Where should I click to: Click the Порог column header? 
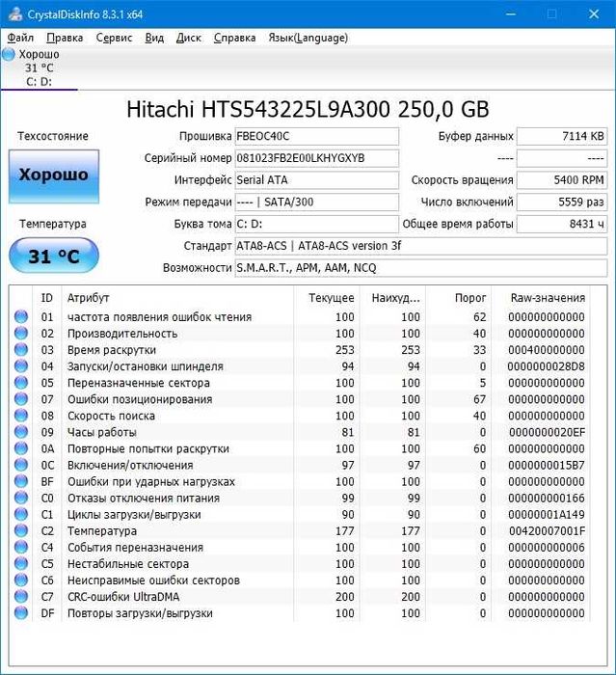coord(459,297)
